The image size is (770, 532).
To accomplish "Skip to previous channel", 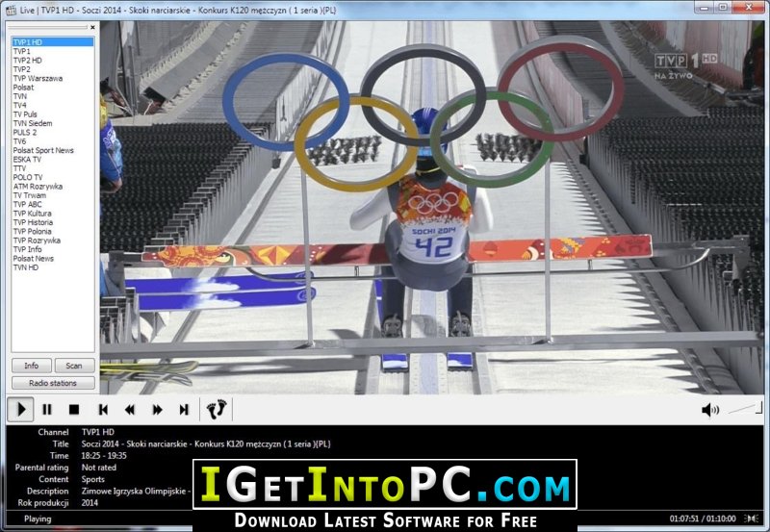I will coord(103,409).
